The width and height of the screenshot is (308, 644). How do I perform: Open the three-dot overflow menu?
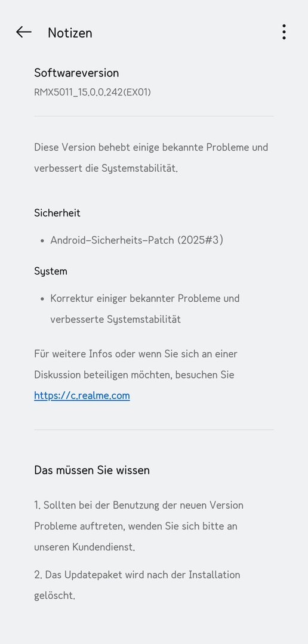click(x=284, y=32)
